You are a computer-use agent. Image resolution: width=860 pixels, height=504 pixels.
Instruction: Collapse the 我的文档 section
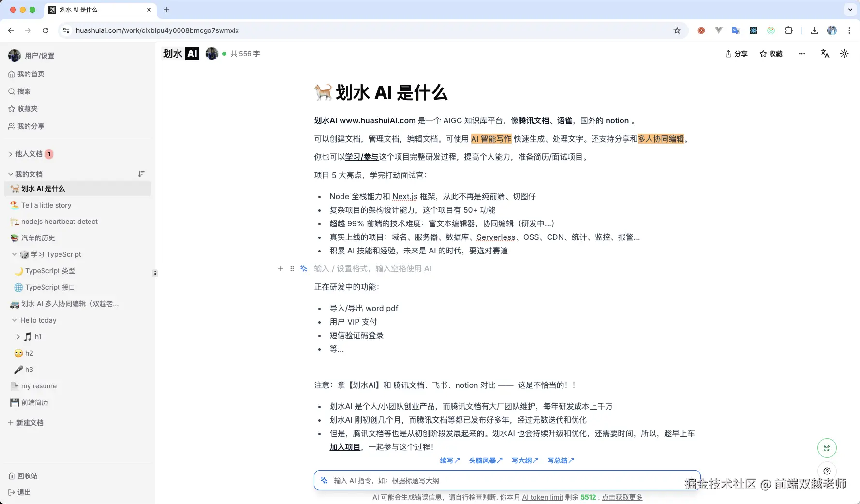click(x=10, y=174)
